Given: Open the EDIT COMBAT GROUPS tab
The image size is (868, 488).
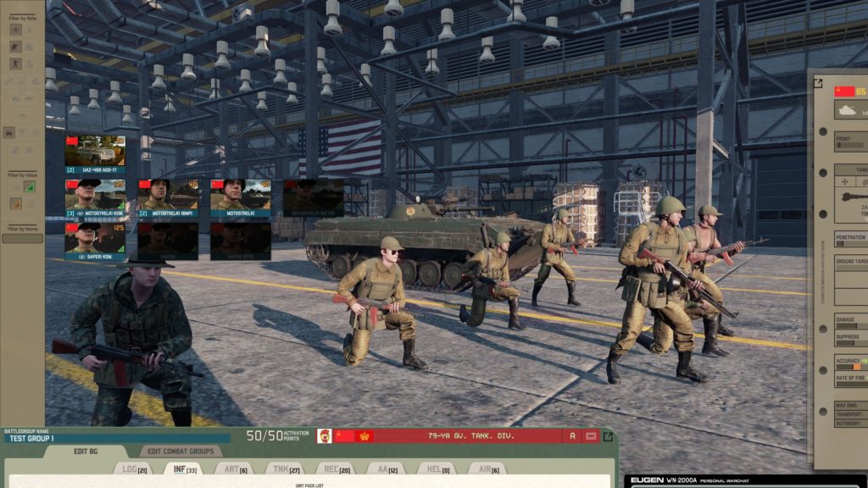Looking at the screenshot, I should coord(181,452).
